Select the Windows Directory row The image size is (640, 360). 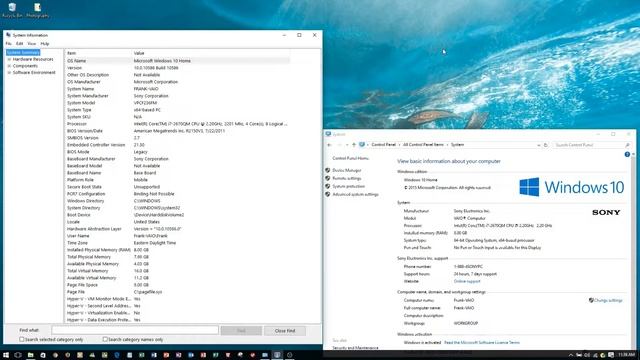(178, 201)
